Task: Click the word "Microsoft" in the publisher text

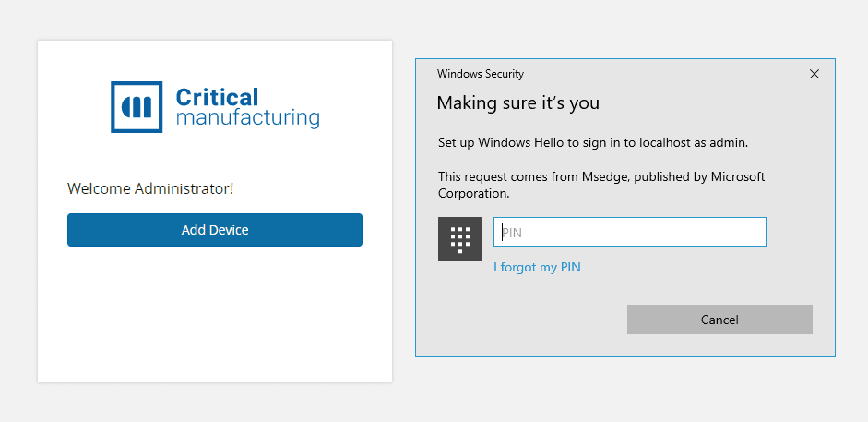Action: [x=738, y=176]
